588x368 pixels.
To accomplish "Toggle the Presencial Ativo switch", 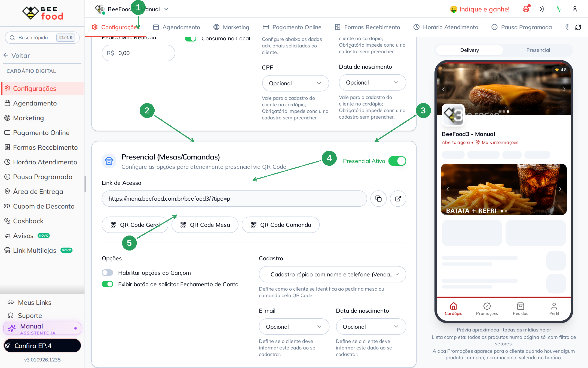I will [397, 161].
